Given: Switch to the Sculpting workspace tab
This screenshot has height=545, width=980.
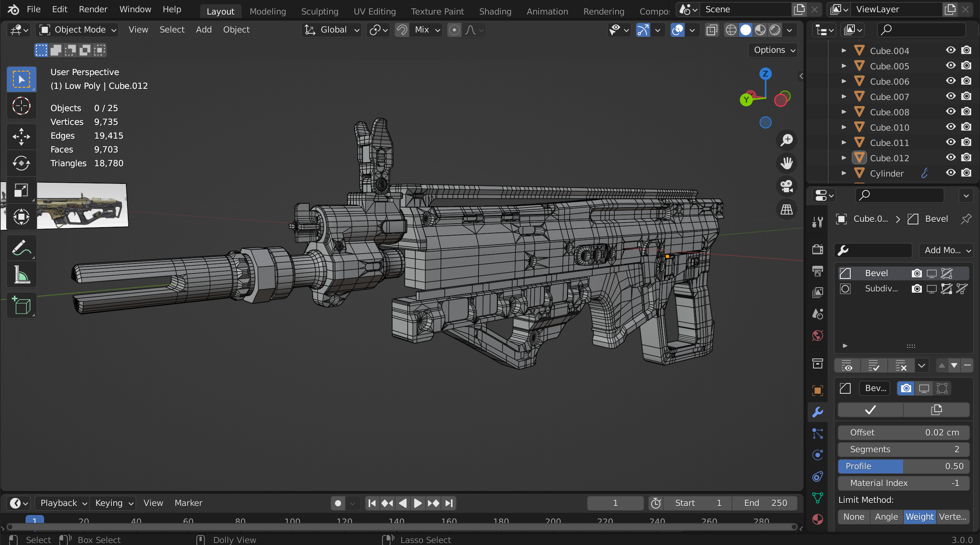Looking at the screenshot, I should click(x=319, y=11).
